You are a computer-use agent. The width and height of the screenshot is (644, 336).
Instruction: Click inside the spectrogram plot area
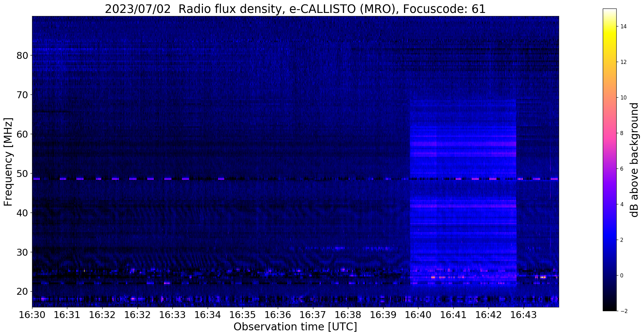(295, 162)
